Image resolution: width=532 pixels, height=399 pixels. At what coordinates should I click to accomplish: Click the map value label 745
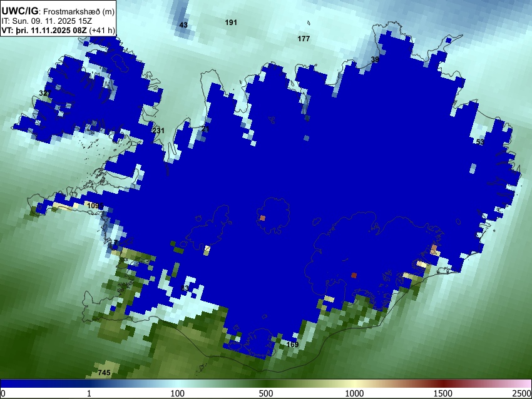point(104,373)
